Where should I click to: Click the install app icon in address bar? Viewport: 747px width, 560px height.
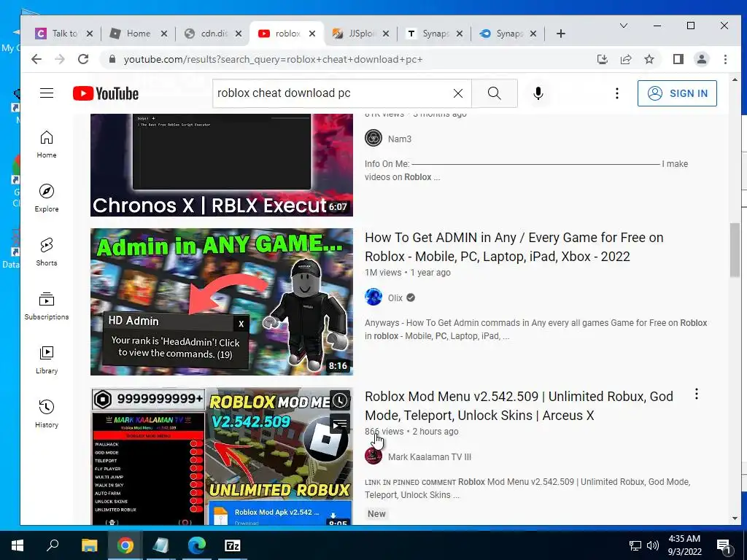point(602,59)
